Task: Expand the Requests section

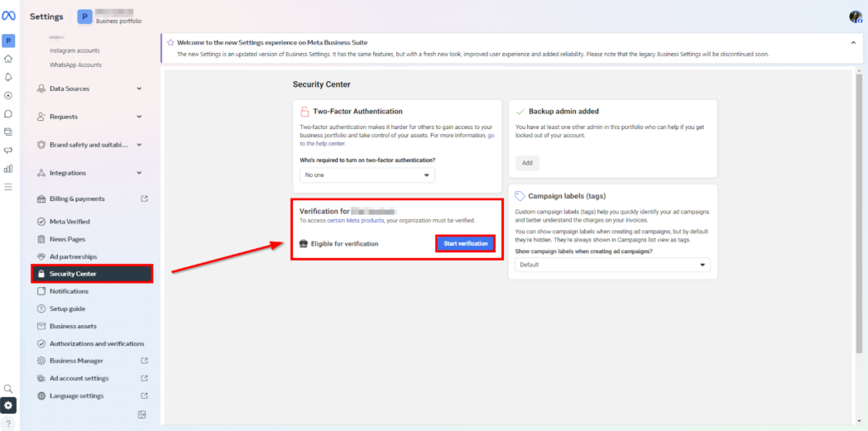Action: pyautogui.click(x=90, y=117)
